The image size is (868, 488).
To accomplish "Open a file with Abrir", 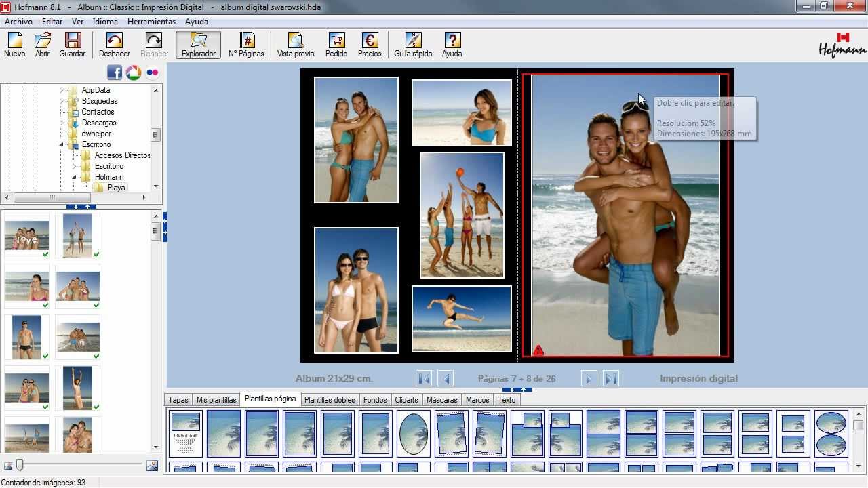I will click(42, 45).
